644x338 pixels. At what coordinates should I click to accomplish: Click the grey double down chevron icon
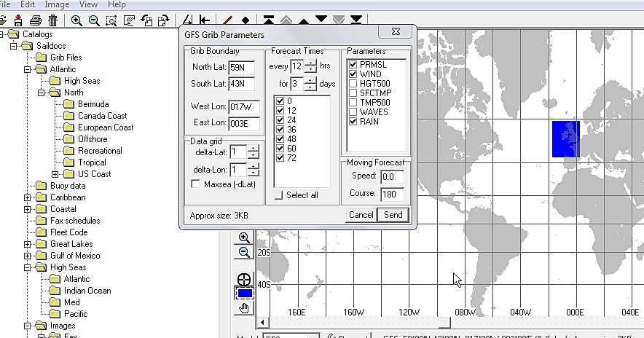[339, 20]
